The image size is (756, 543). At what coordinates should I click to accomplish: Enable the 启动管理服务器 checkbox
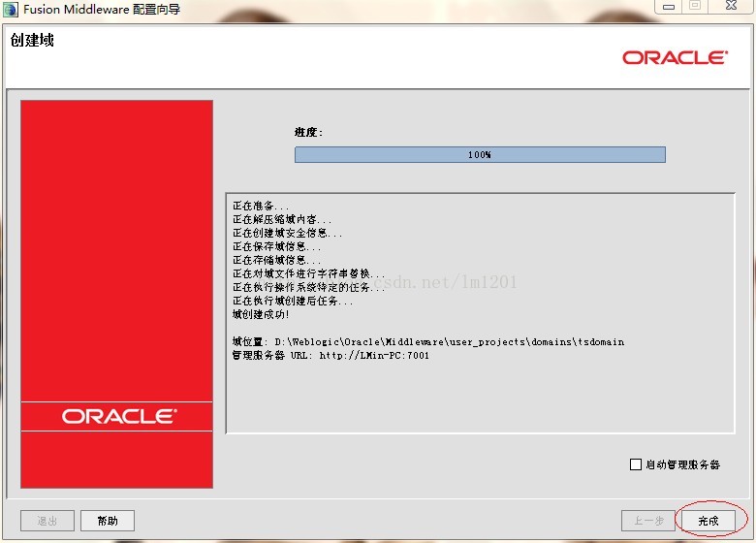pyautogui.click(x=636, y=464)
